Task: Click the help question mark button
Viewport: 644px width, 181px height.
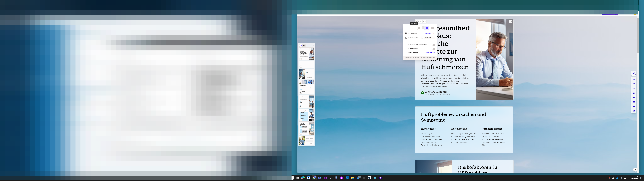Action: [x=635, y=170]
